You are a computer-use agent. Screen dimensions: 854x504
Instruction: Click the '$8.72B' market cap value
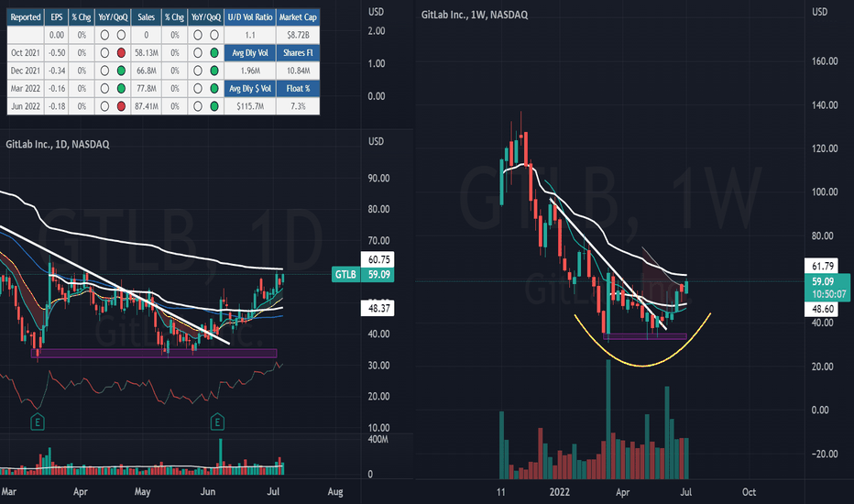[298, 35]
